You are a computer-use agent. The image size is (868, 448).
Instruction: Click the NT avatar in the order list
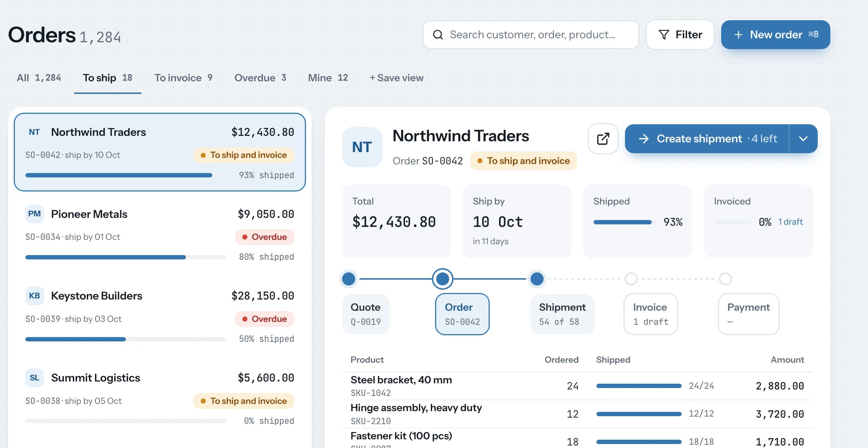(34, 132)
